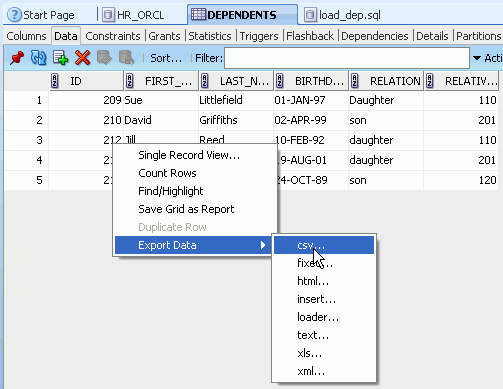Screen dimensions: 503x389
Task: Select Export Data menu entry
Action: click(193, 245)
